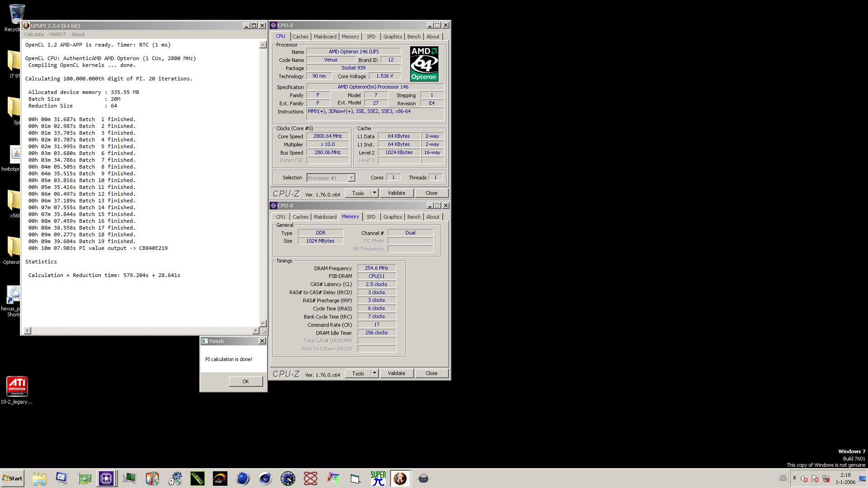Screen dimensions: 868x488
Task: Click the PI value output CB840E219 line
Action: 98,248
